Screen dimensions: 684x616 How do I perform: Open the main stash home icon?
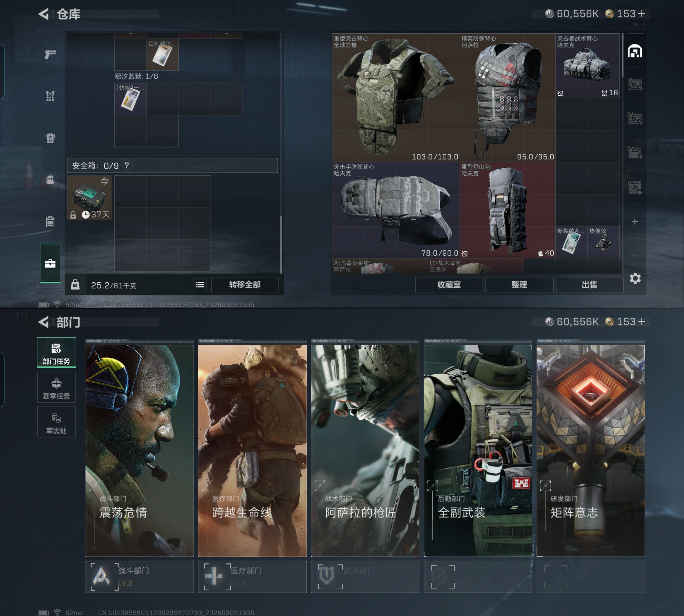tap(635, 51)
